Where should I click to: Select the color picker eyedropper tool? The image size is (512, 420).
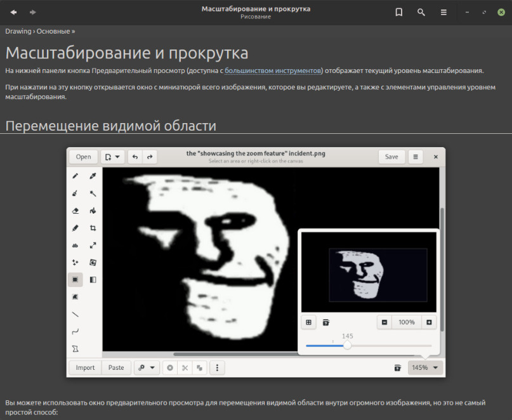(x=93, y=176)
